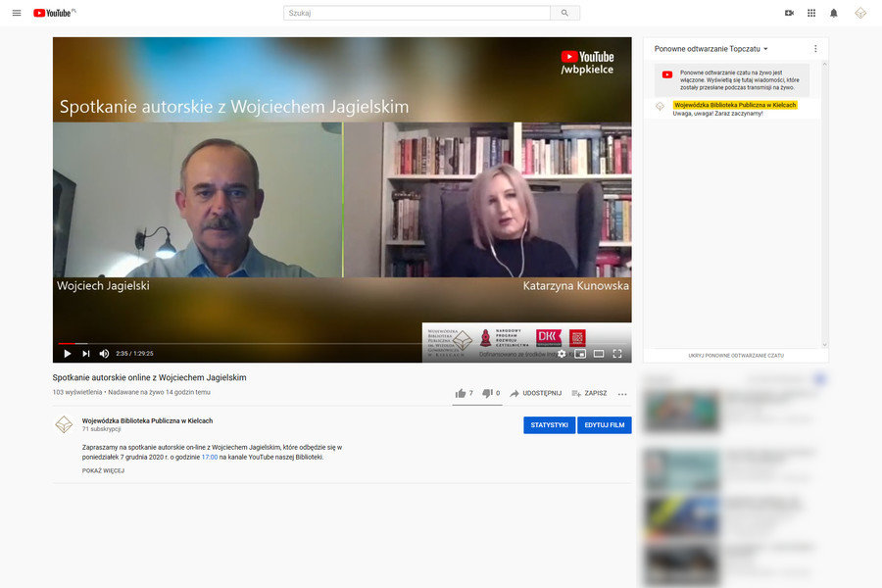Open player settings gear
The image size is (882, 588).
[562, 354]
